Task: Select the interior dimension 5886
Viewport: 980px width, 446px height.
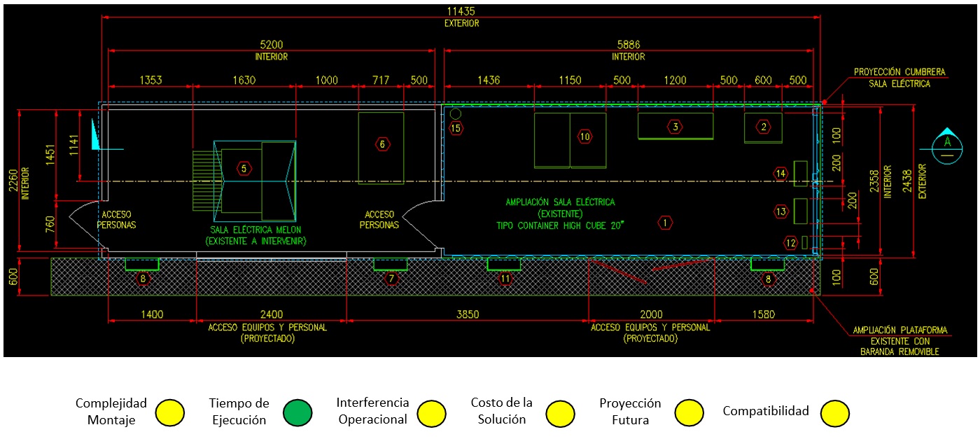Action: [x=629, y=45]
